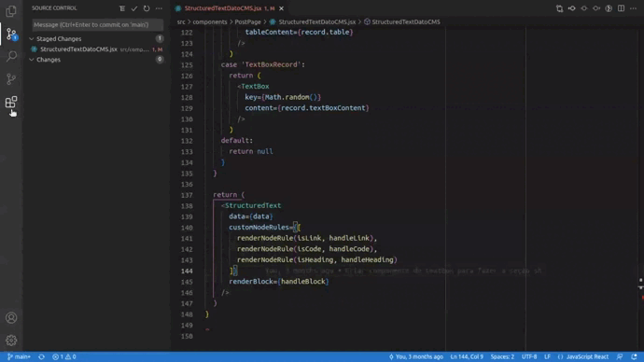Open editor more actions ellipsis
The width and height of the screenshot is (644, 362).
pos(634,8)
